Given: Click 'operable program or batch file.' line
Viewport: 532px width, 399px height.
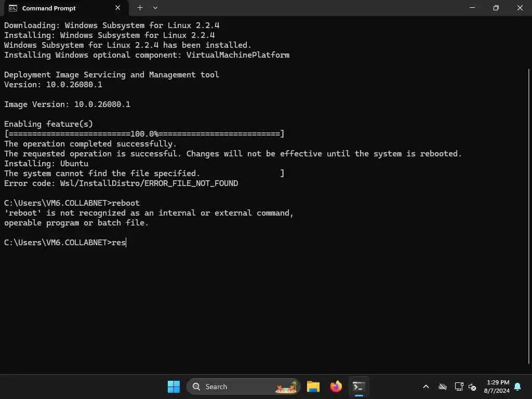Looking at the screenshot, I should click(x=76, y=223).
